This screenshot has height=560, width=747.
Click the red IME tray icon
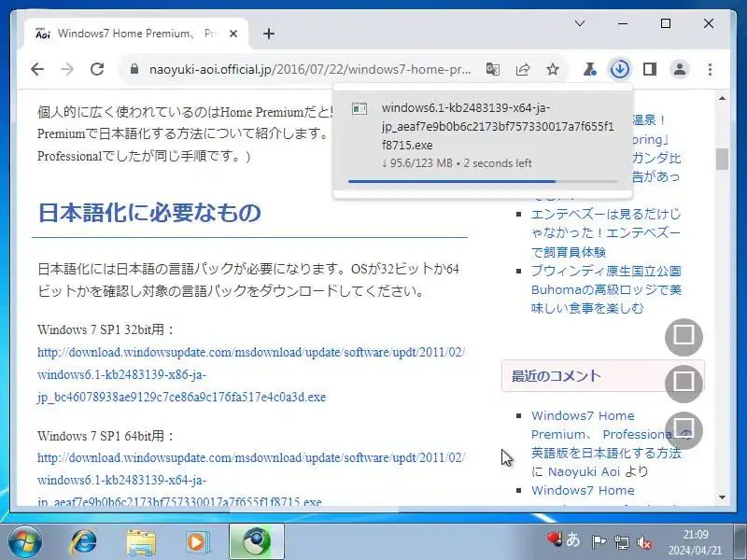tap(555, 539)
